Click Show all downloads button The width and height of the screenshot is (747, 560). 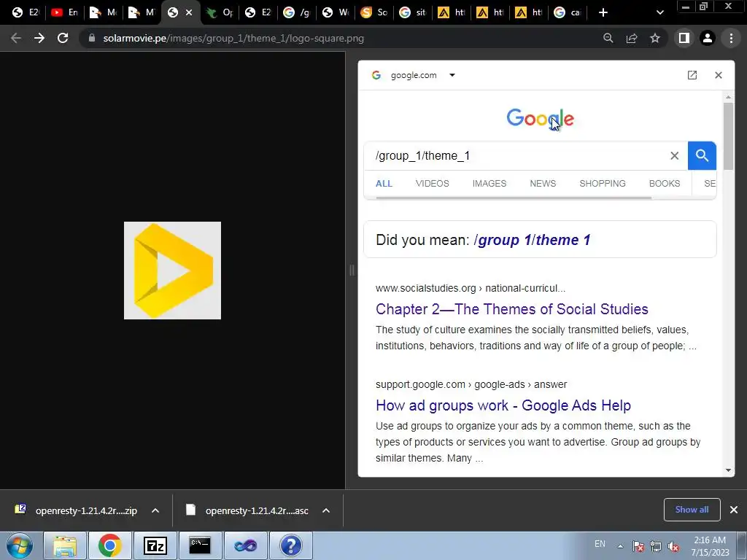click(x=692, y=510)
